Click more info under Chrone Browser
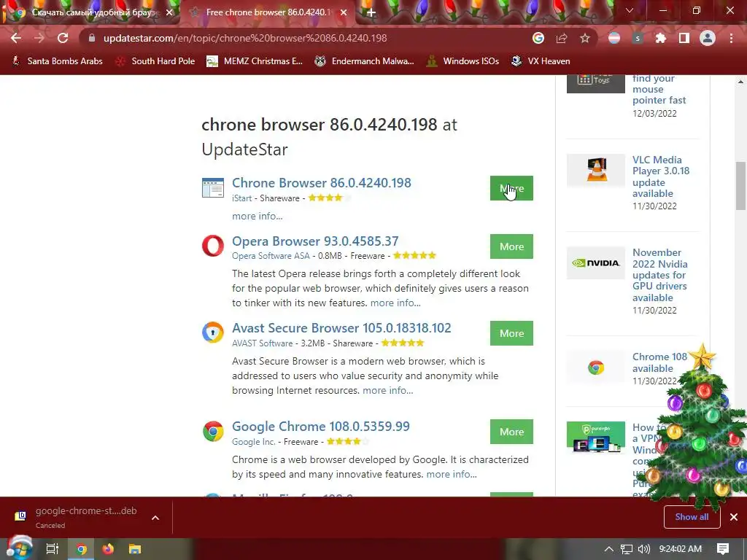This screenshot has height=560, width=747. tap(258, 216)
